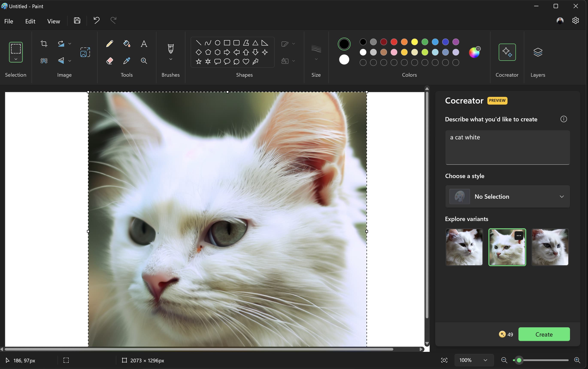588x369 pixels.
Task: Open the File menu
Action: coord(9,21)
